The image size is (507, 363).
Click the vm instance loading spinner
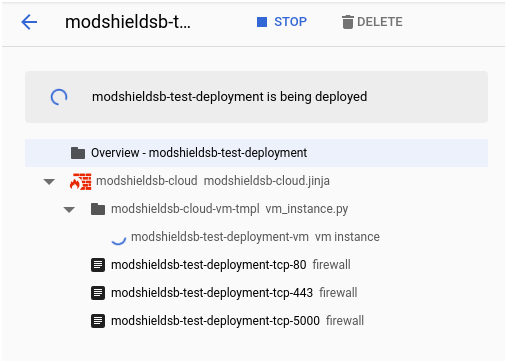[119, 240]
